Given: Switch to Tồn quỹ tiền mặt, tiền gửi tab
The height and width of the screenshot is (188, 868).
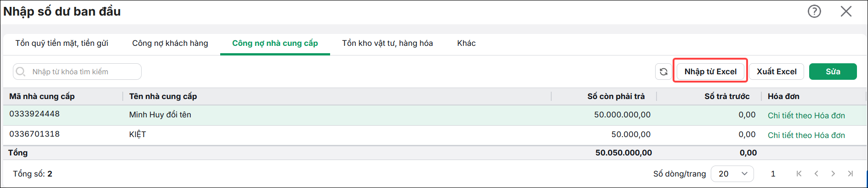Looking at the screenshot, I should coord(62,43).
